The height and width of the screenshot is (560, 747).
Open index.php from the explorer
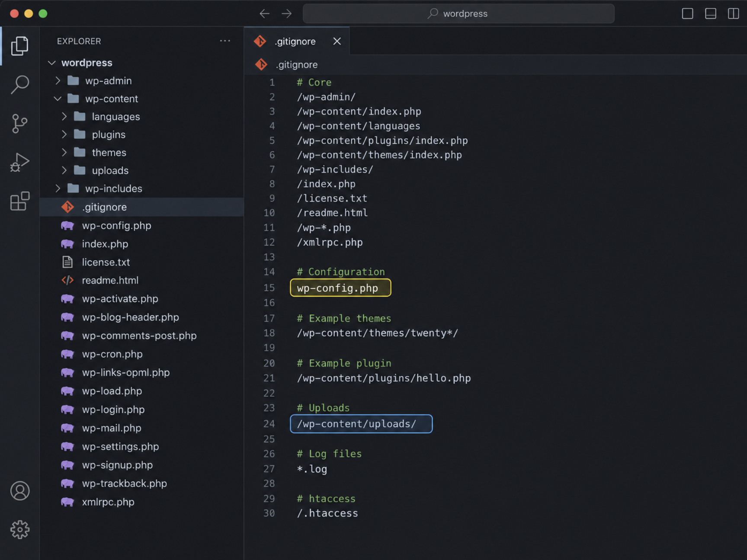[x=142, y=244]
